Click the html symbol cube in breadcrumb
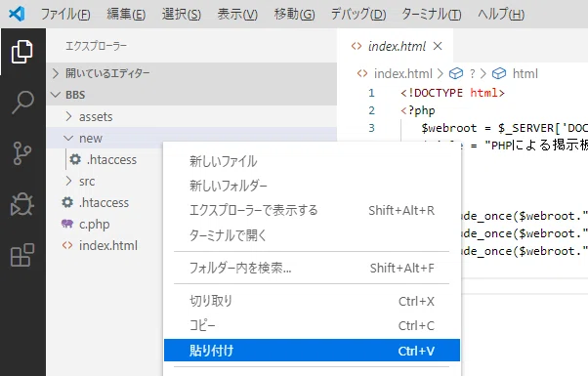The height and width of the screenshot is (376, 588). [x=499, y=73]
